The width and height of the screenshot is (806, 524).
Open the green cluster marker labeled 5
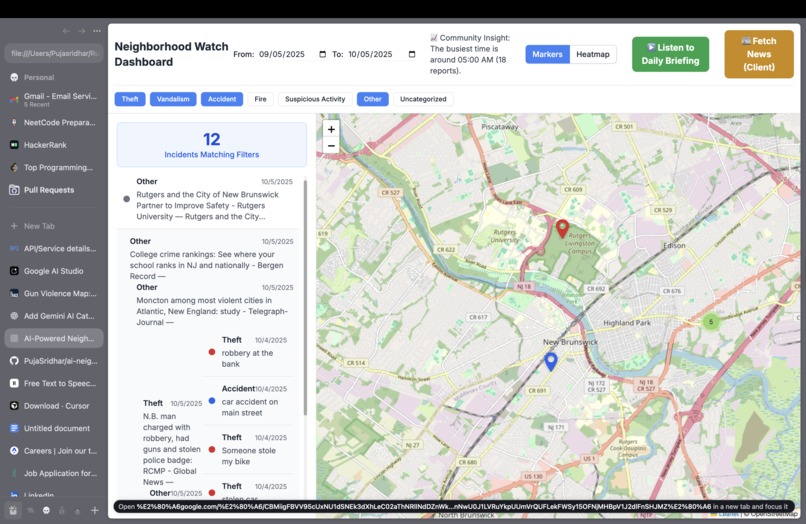coord(711,322)
